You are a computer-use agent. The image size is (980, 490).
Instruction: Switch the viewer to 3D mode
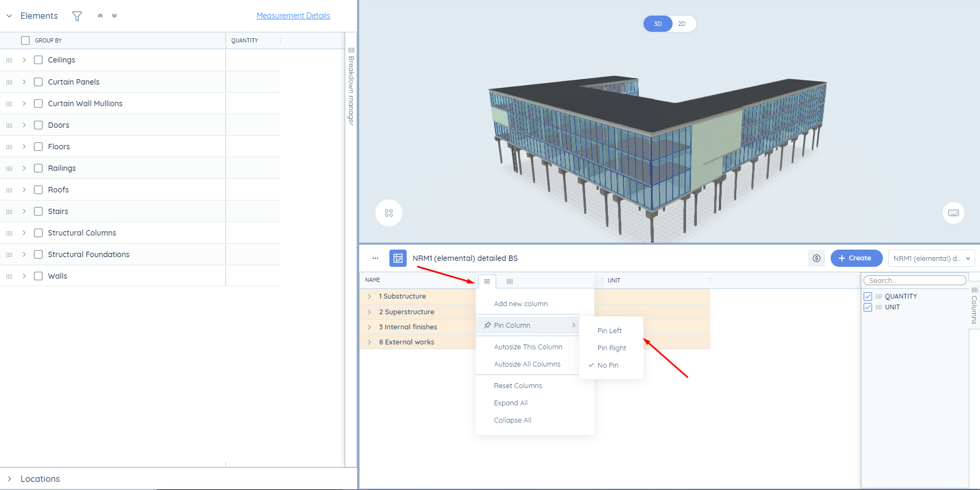(658, 24)
